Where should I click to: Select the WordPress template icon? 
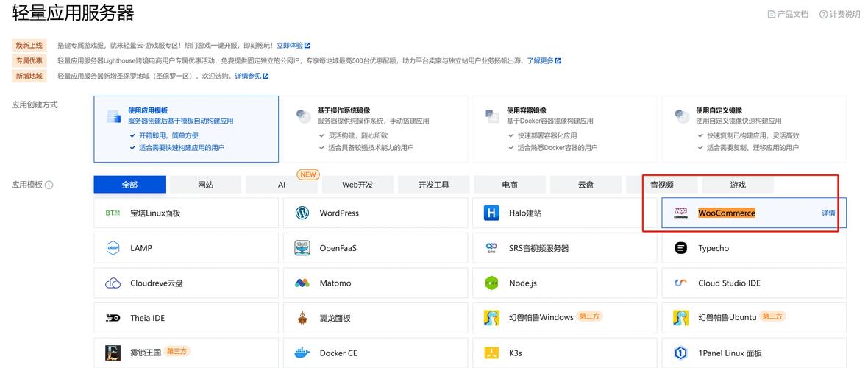pyautogui.click(x=302, y=213)
